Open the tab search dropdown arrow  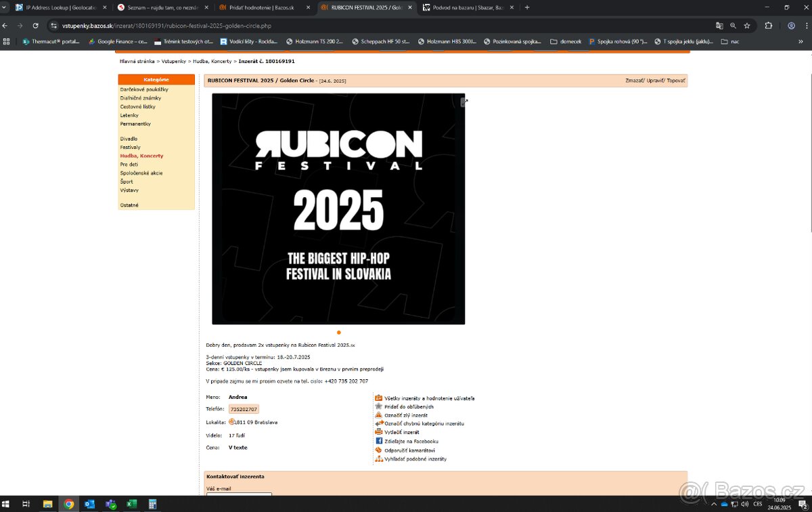[x=5, y=7]
